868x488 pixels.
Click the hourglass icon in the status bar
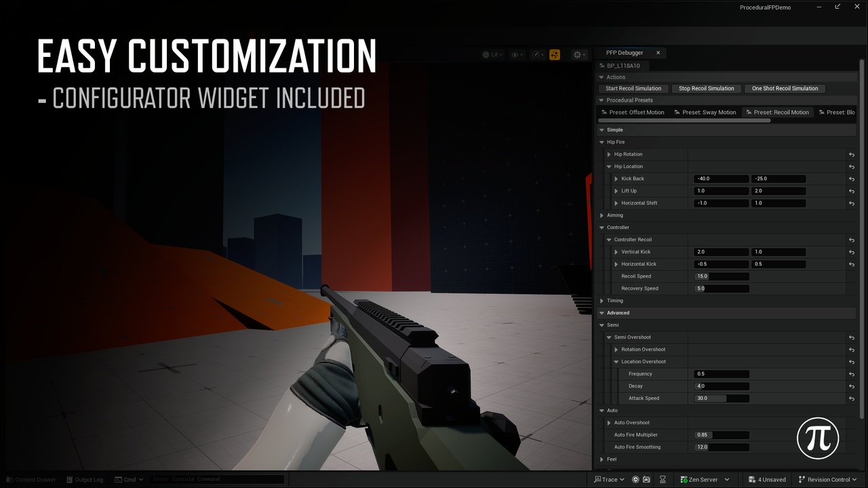pyautogui.click(x=663, y=480)
